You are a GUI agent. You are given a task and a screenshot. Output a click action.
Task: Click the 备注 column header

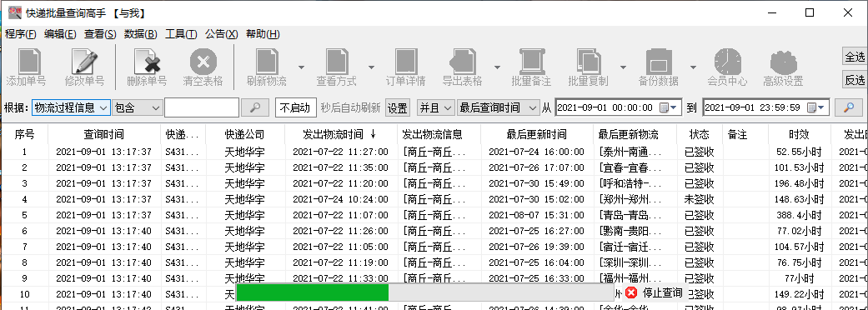pyautogui.click(x=745, y=134)
